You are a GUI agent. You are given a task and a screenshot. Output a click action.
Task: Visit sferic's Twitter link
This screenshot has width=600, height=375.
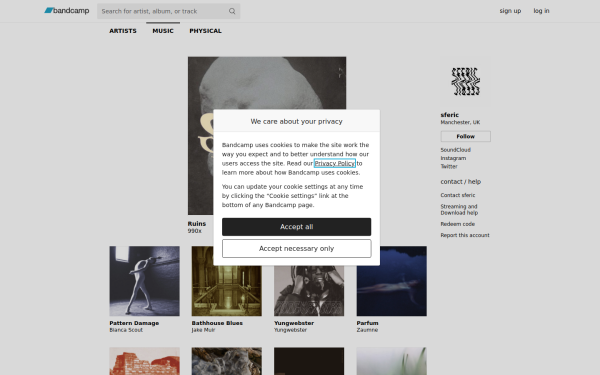(449, 166)
